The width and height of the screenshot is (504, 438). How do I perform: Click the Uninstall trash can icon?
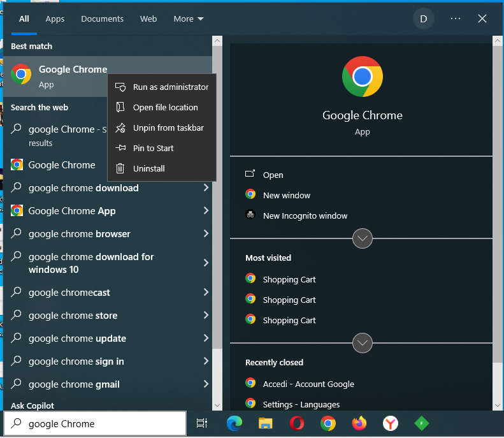[x=120, y=168]
